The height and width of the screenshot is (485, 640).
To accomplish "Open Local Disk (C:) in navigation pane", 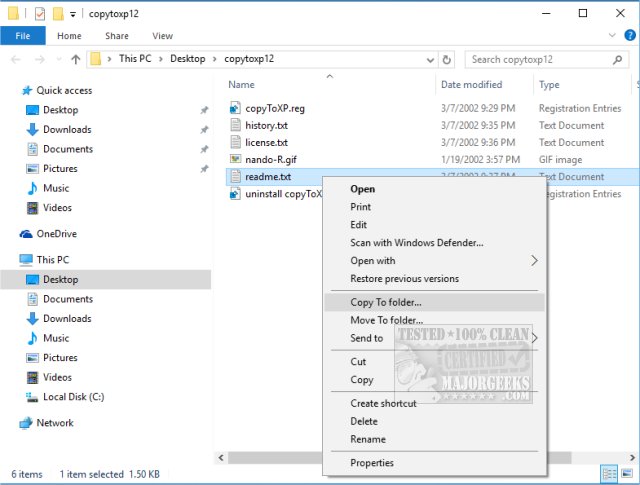I will tap(73, 397).
